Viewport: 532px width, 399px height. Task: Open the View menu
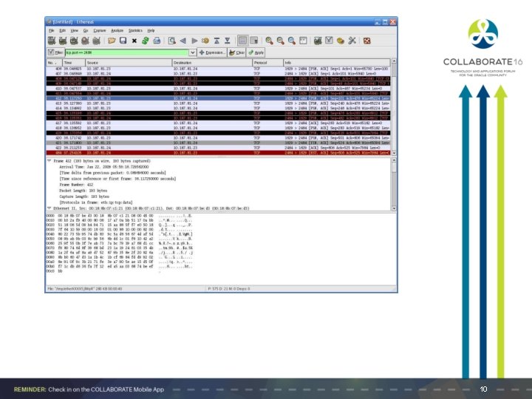coord(75,30)
